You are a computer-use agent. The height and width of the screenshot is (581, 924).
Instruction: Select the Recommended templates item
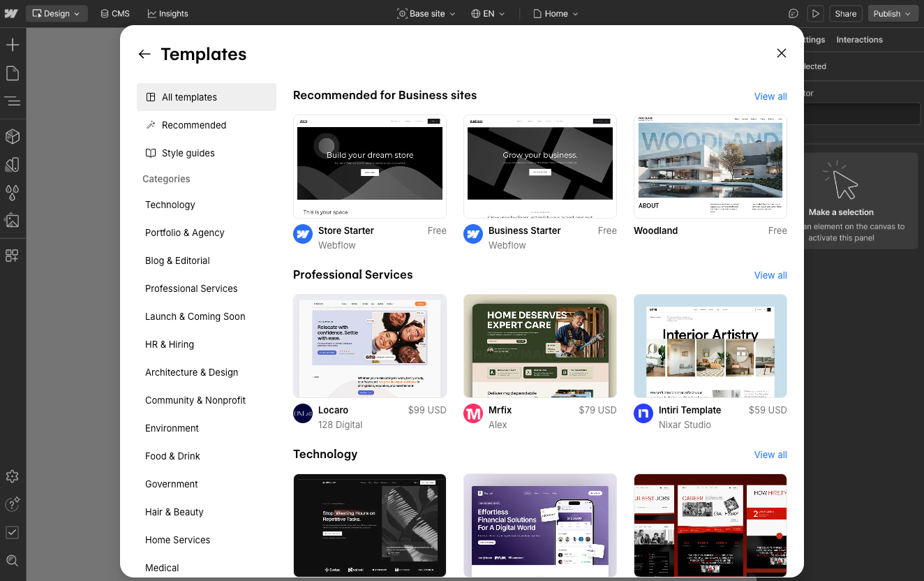click(194, 125)
